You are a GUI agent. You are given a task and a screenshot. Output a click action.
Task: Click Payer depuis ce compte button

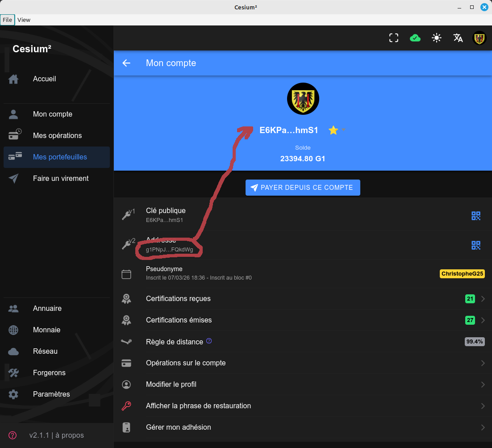point(303,188)
